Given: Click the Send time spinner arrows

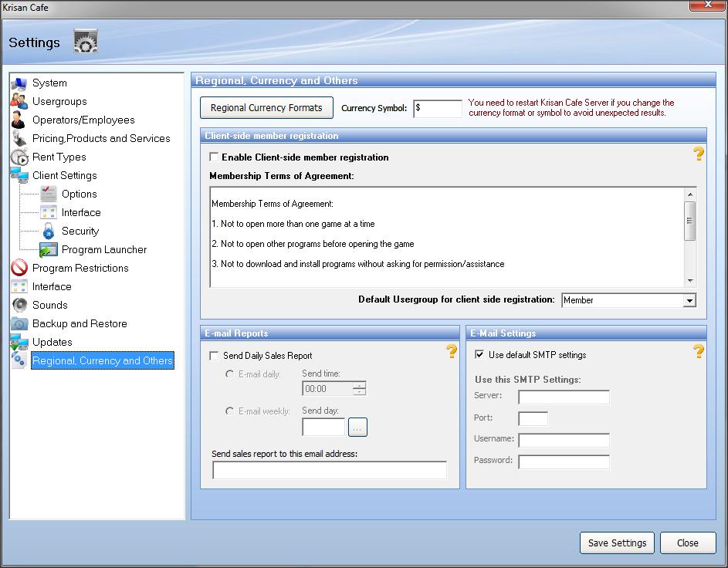Looking at the screenshot, I should coord(359,388).
